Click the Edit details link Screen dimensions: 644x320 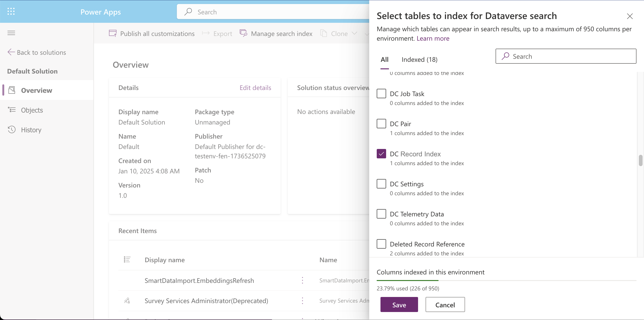click(255, 87)
